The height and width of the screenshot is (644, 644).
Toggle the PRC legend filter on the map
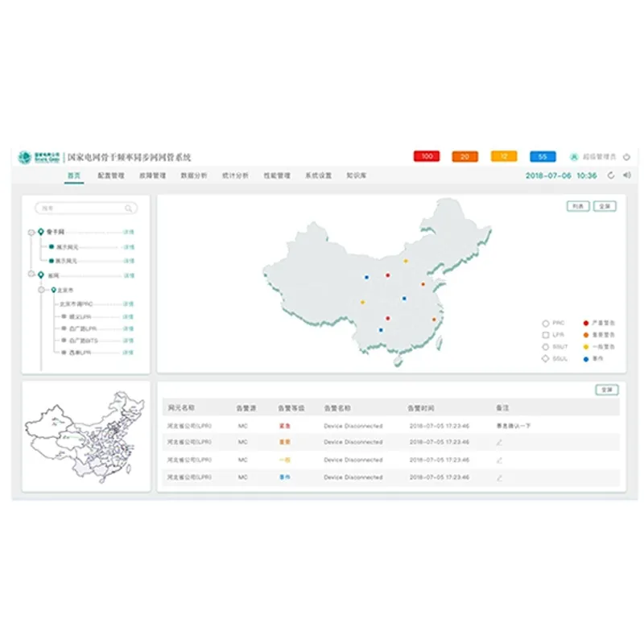546,324
